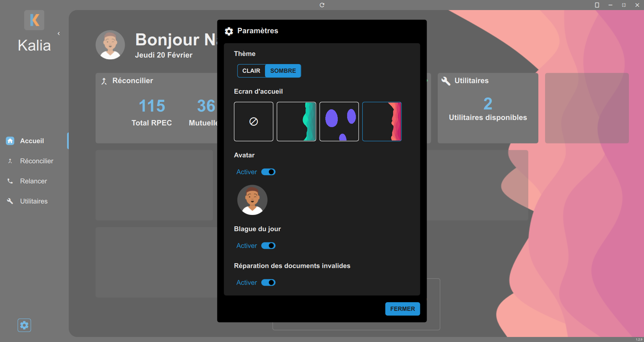
Task: Choose the no-background home screen option
Action: coord(254,122)
